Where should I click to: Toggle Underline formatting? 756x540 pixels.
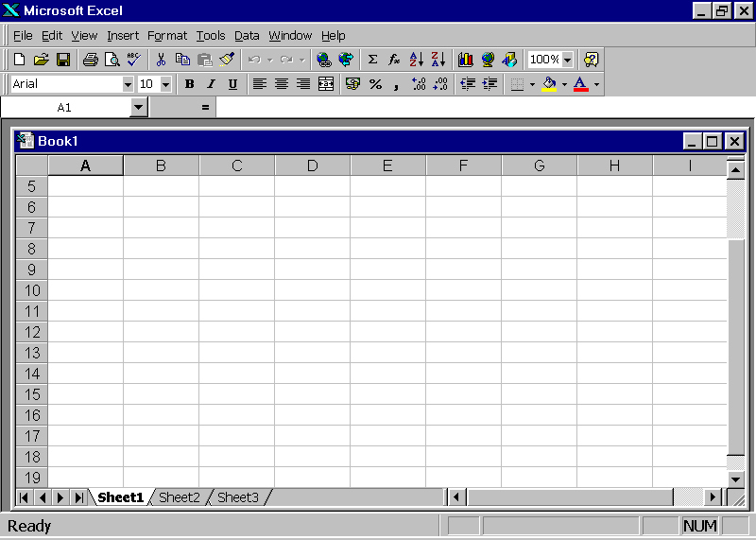pos(232,84)
